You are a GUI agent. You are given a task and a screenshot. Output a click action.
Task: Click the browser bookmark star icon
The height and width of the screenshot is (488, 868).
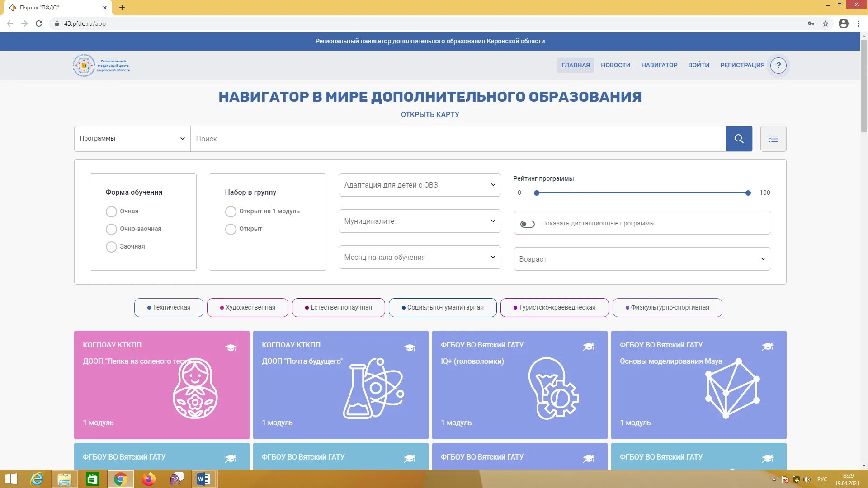(x=826, y=23)
